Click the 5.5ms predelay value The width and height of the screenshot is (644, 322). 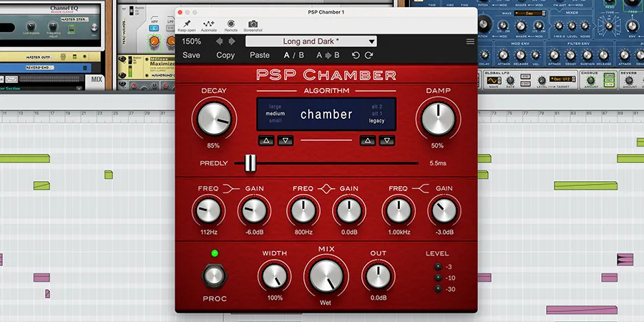click(x=438, y=163)
